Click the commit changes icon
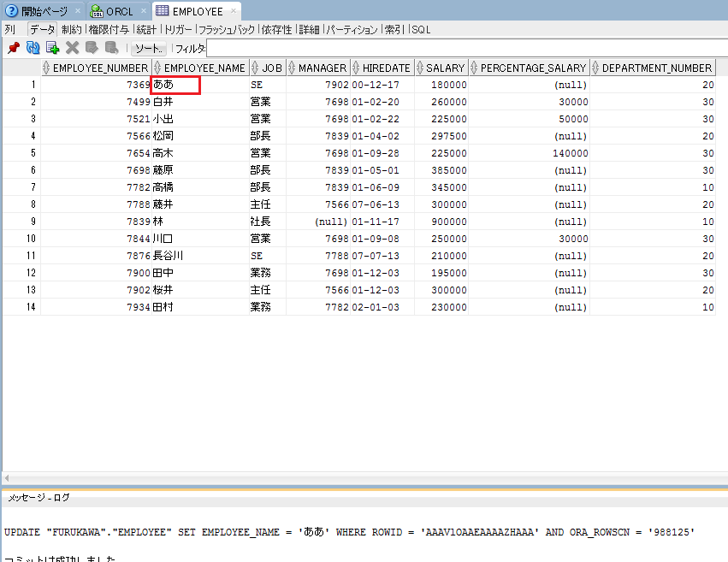The width and height of the screenshot is (728, 562). pos(92,48)
